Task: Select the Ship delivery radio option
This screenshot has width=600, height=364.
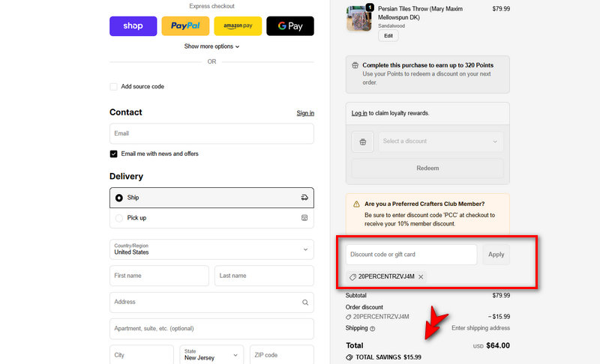Action: click(119, 198)
